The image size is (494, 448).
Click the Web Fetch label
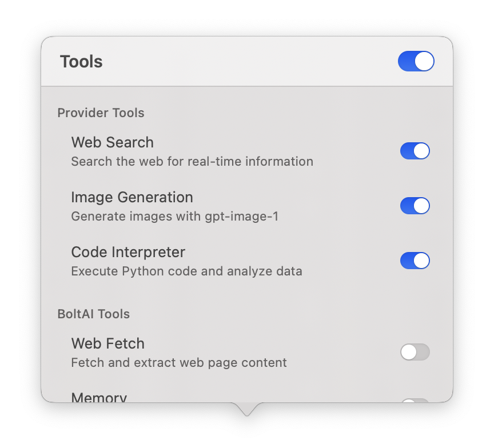(x=107, y=343)
